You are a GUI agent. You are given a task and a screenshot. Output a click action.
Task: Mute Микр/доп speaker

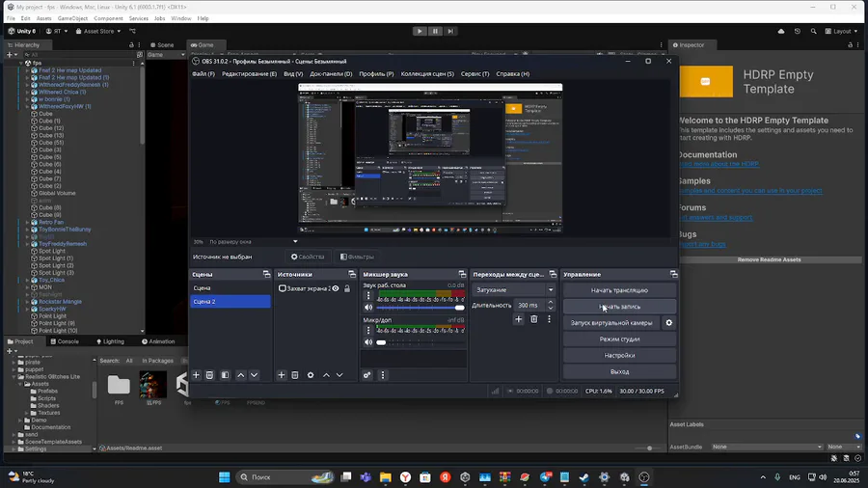(368, 342)
